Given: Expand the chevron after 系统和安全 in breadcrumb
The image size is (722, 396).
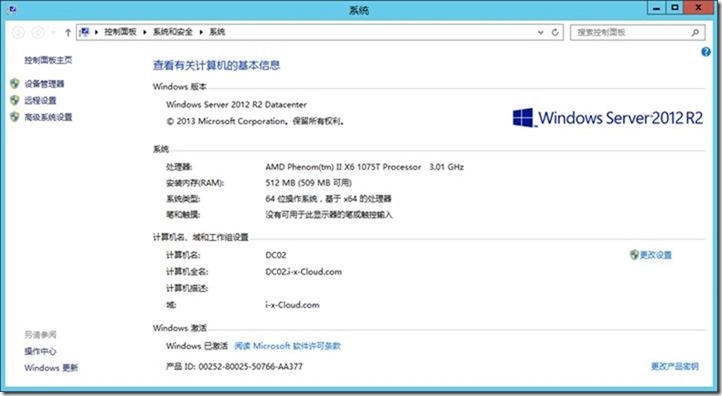Looking at the screenshot, I should tap(201, 32).
